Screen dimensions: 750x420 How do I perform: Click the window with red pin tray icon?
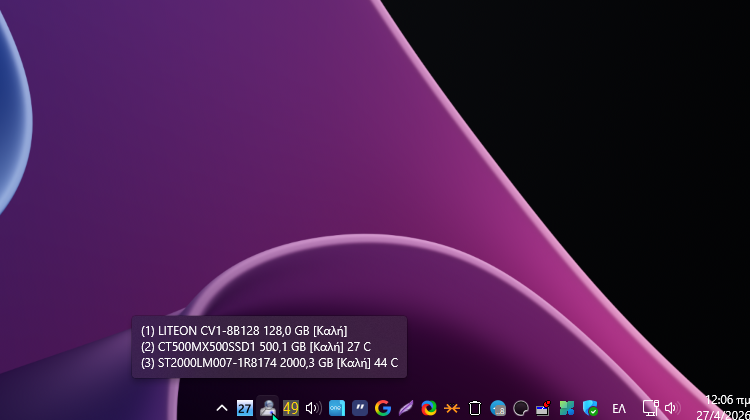[x=544, y=408]
